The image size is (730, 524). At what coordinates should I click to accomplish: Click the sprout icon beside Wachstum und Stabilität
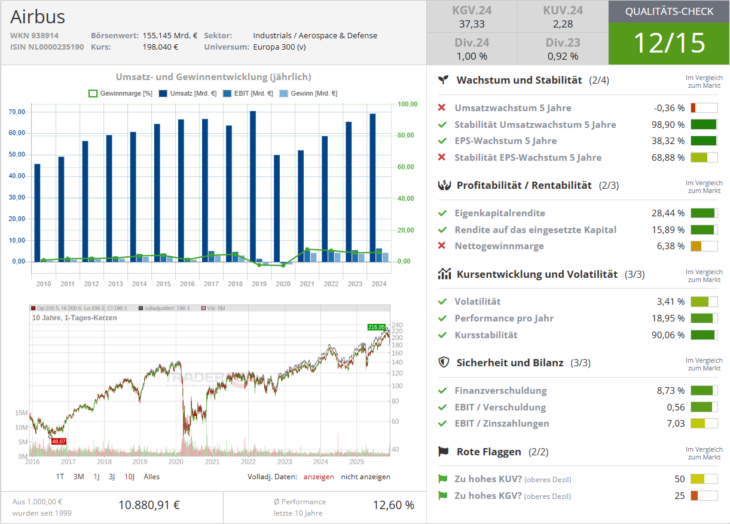click(x=443, y=80)
